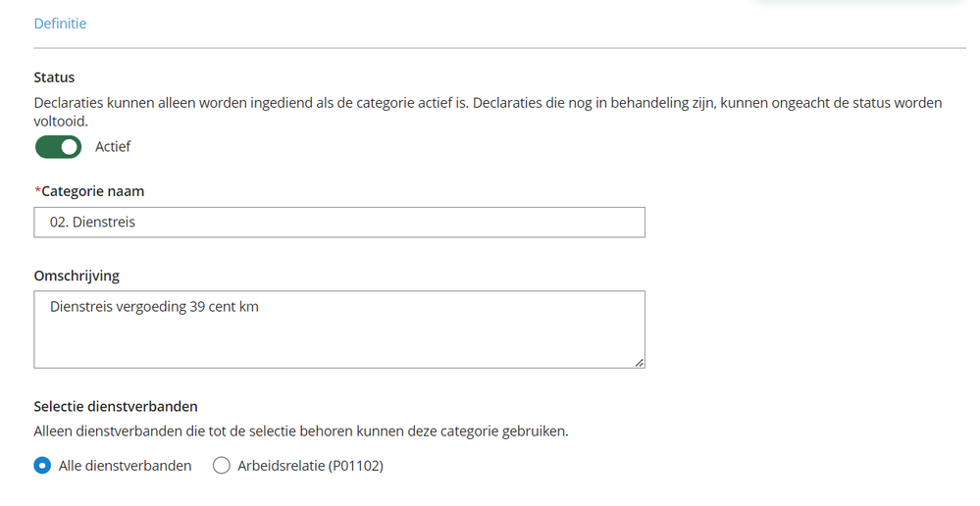
Task: Click the red required asterisk at Categorie naam
Action: pyautogui.click(x=37, y=190)
